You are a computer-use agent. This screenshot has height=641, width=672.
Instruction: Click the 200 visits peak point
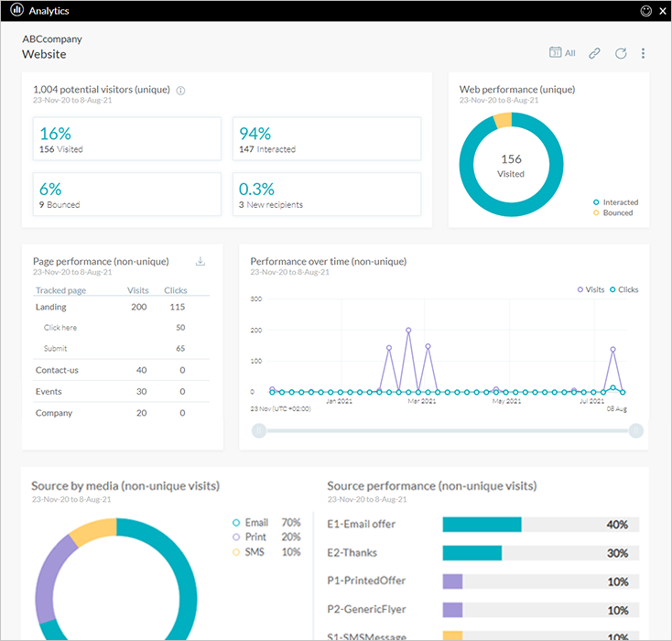[408, 331]
